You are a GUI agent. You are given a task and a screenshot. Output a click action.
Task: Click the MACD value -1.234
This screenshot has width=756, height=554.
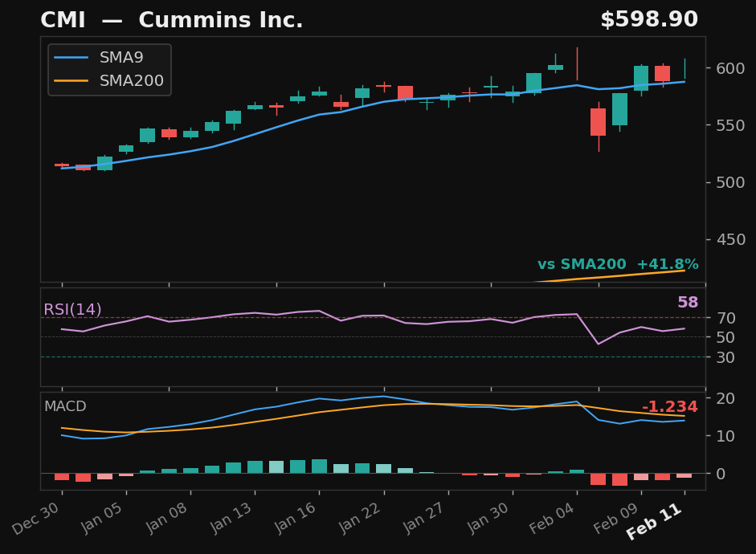[670, 406]
